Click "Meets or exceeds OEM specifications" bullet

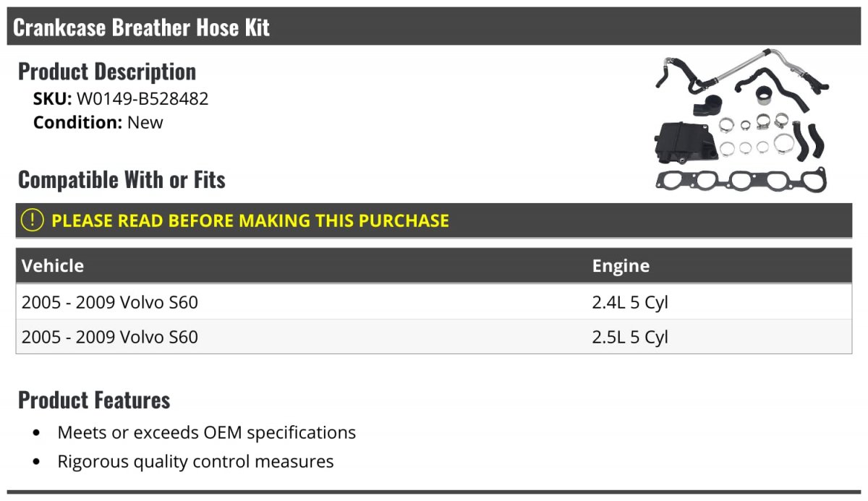(x=207, y=432)
